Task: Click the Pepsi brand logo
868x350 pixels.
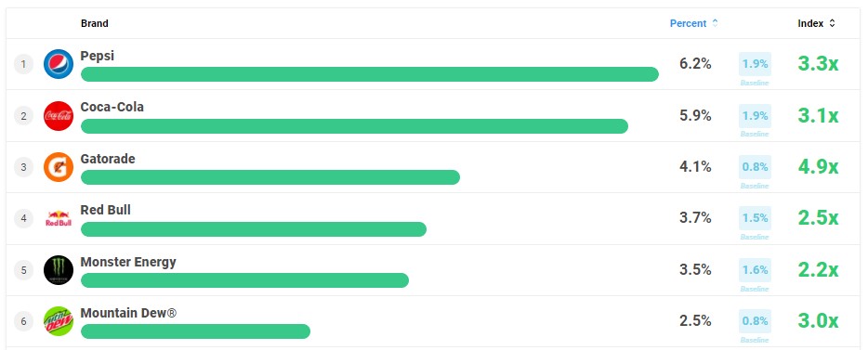Action: coord(59,64)
